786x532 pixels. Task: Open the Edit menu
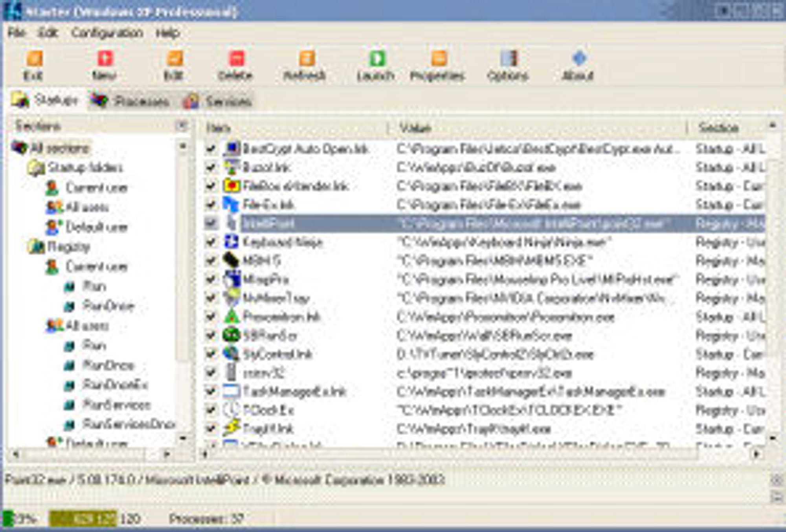[x=48, y=33]
